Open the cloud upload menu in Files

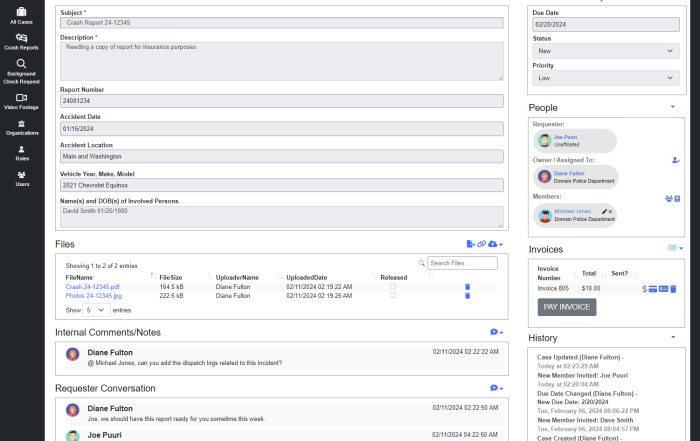(x=495, y=244)
